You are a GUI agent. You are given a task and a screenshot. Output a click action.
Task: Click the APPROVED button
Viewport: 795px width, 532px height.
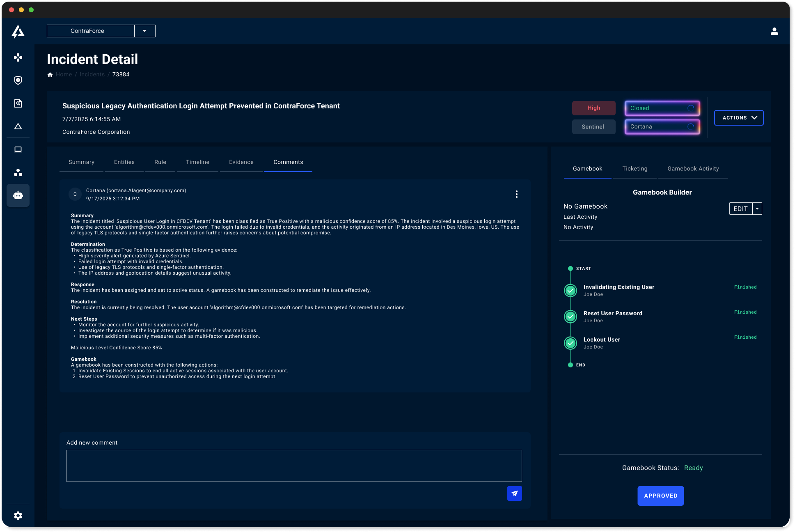point(660,496)
